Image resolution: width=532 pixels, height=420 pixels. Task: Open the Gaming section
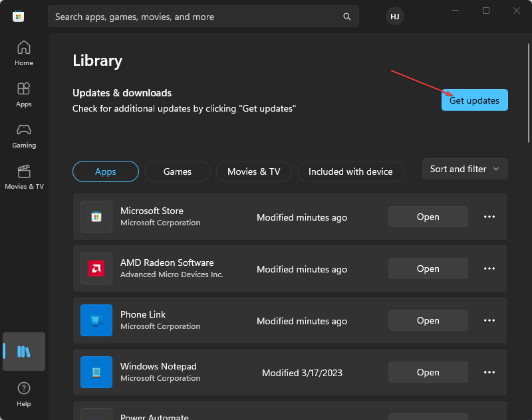tap(24, 136)
